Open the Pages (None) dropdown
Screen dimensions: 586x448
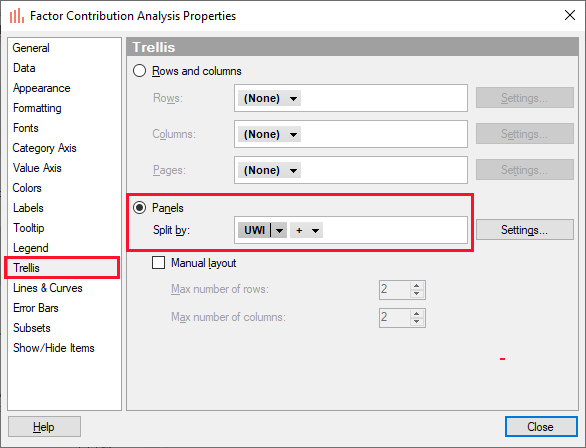(x=269, y=170)
